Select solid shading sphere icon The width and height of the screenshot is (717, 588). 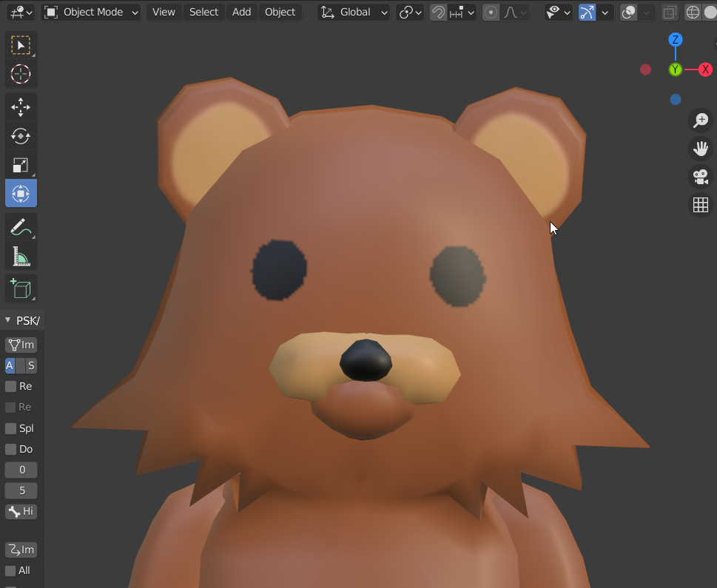(x=709, y=13)
